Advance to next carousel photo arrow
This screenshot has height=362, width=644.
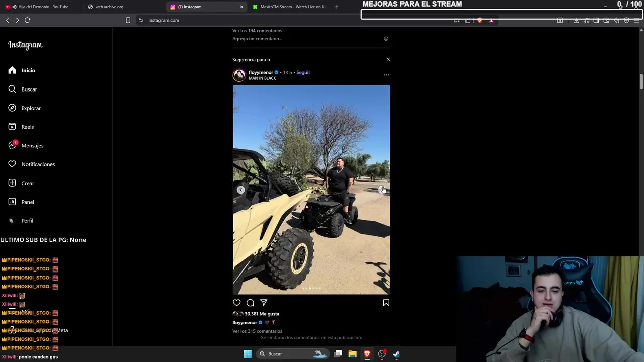point(382,190)
